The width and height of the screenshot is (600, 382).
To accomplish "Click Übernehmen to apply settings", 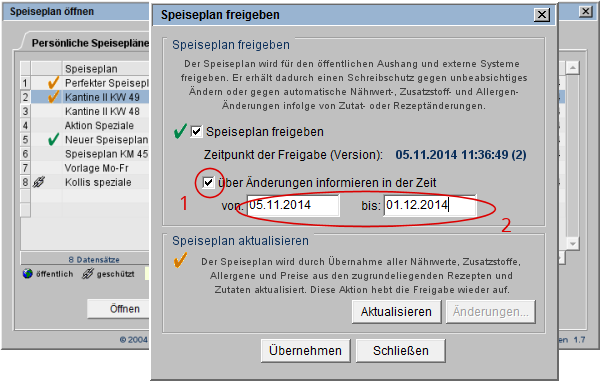I will (305, 351).
